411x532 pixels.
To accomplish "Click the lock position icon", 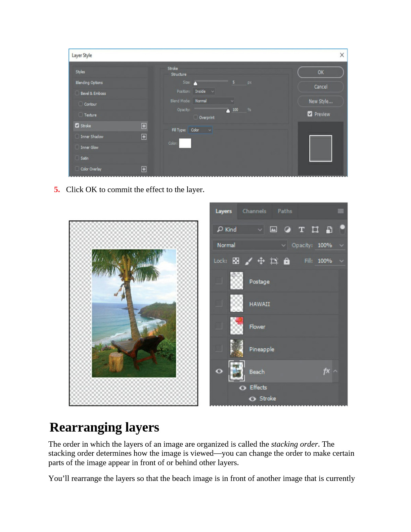I will click(261, 261).
